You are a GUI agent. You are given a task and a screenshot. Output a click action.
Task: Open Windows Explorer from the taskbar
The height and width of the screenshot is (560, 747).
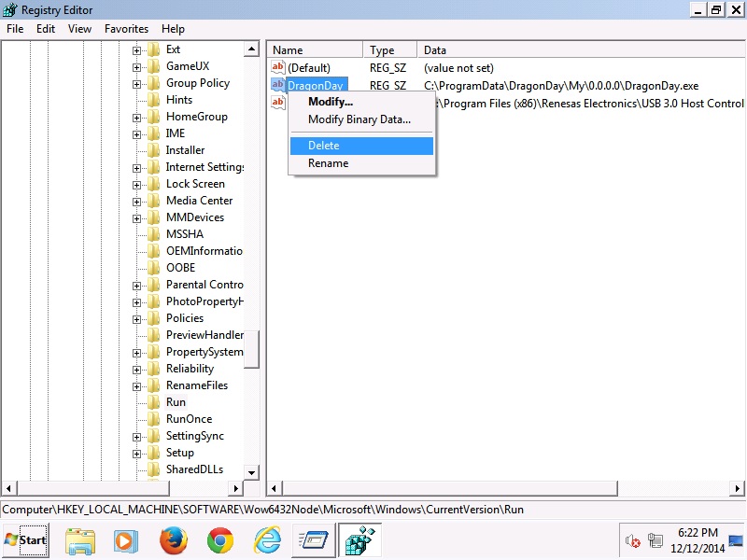coord(80,541)
